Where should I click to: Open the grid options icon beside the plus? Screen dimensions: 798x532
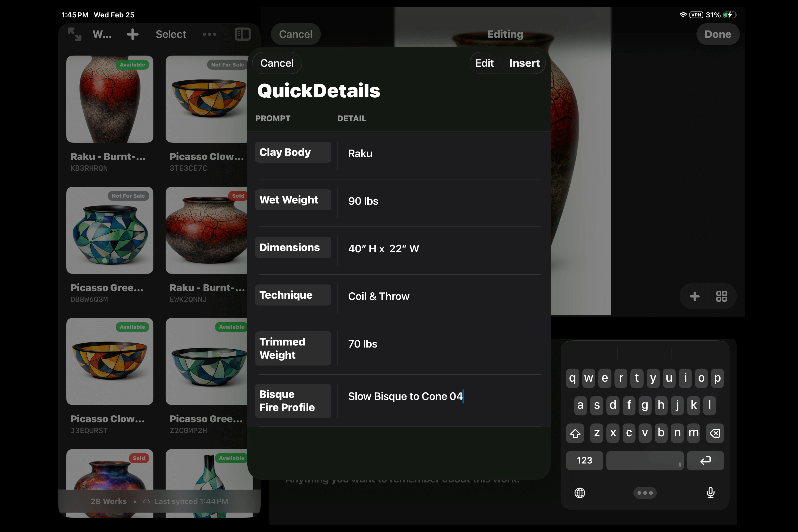[x=722, y=296]
